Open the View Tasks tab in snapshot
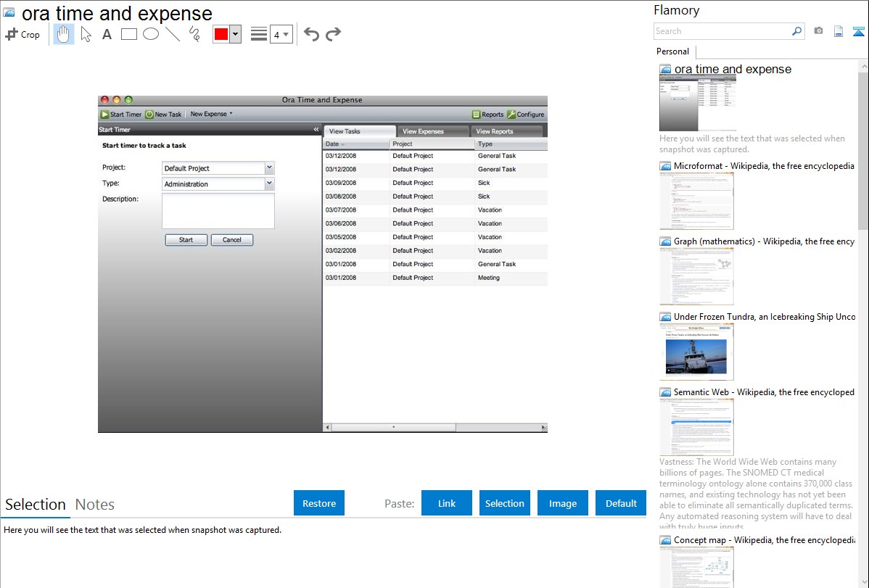869x588 pixels. (359, 131)
